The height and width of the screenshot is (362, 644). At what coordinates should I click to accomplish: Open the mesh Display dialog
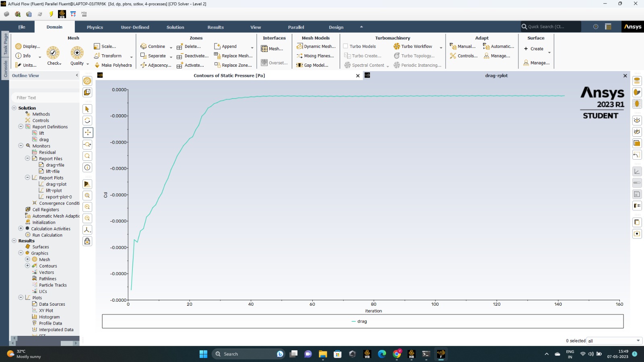pyautogui.click(x=28, y=46)
